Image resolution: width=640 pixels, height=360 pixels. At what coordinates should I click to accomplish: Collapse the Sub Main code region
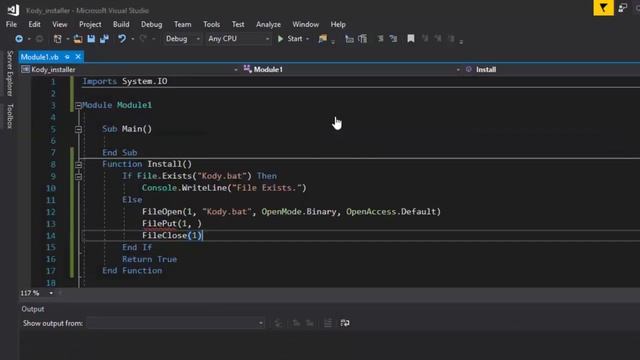78,129
